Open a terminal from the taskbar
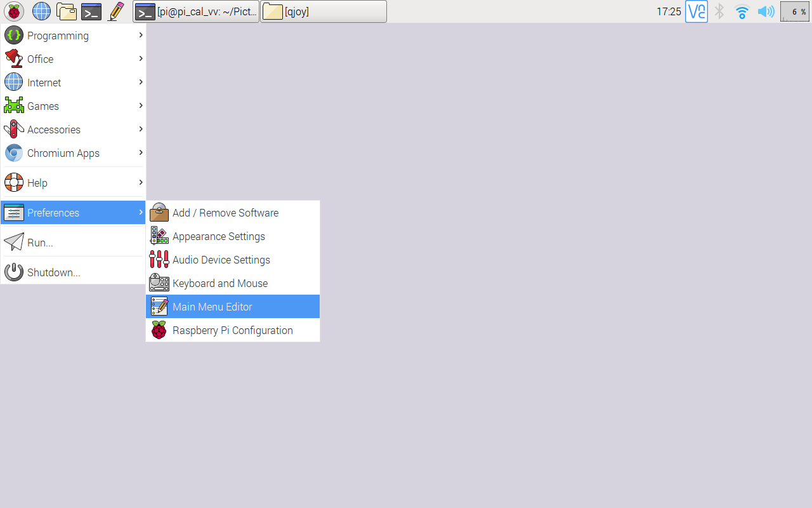 coord(91,11)
